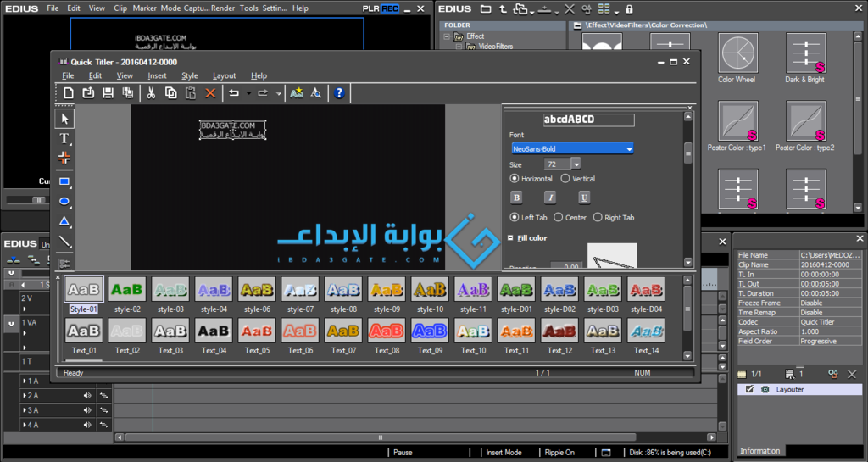Image resolution: width=868 pixels, height=462 pixels.
Task: Select the Left Tab radio button
Action: (515, 218)
